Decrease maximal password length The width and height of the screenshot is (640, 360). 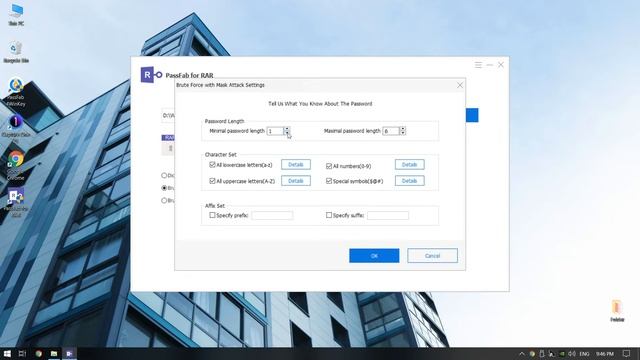(x=402, y=133)
